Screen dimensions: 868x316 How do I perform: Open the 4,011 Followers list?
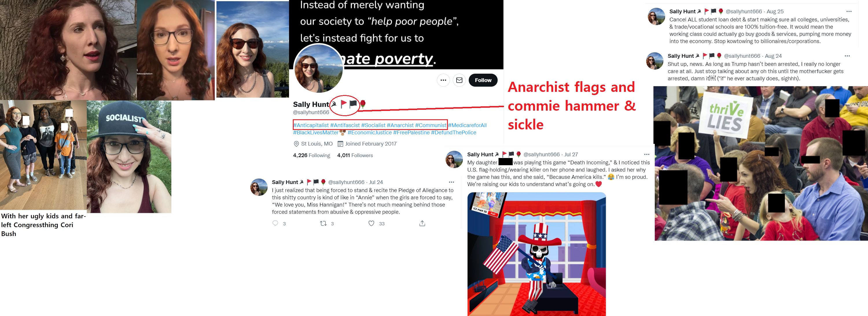355,155
